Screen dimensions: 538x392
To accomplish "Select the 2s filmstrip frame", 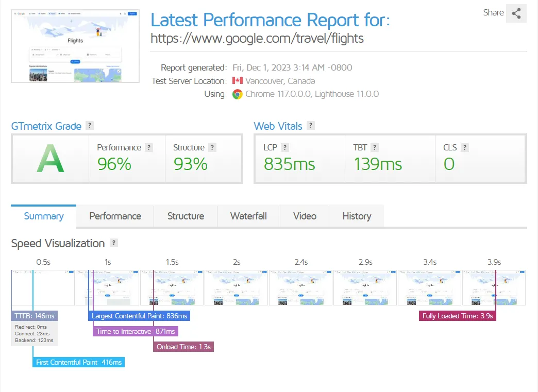I will tap(237, 288).
